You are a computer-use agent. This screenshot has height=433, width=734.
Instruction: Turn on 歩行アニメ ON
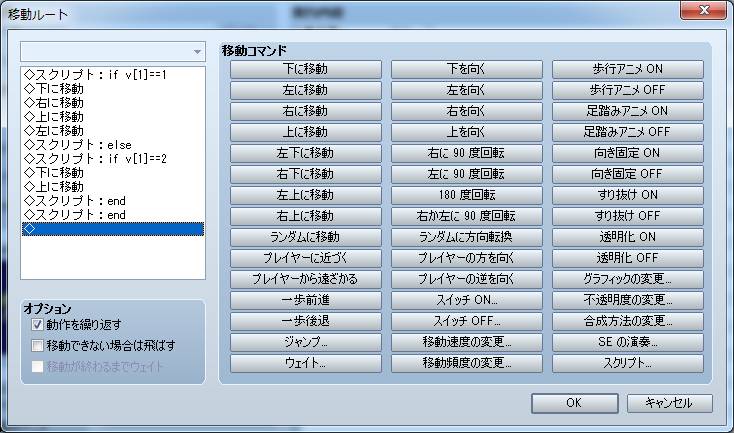point(628,69)
